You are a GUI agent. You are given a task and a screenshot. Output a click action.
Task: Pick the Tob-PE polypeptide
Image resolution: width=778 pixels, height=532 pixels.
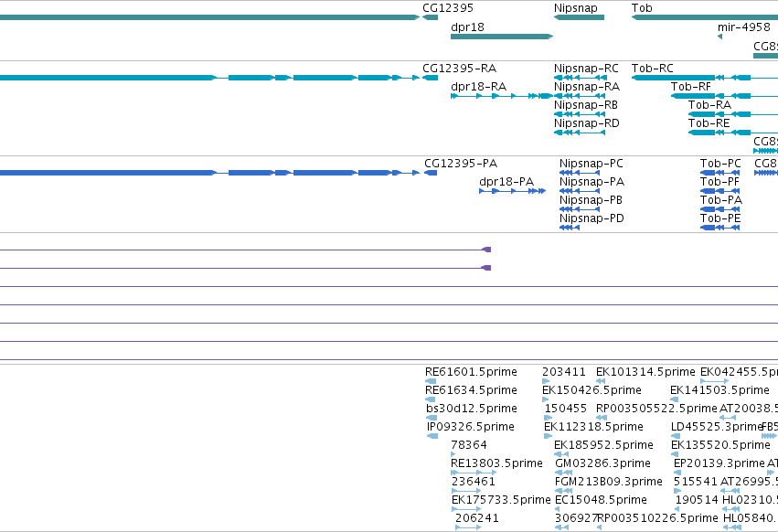(x=720, y=218)
